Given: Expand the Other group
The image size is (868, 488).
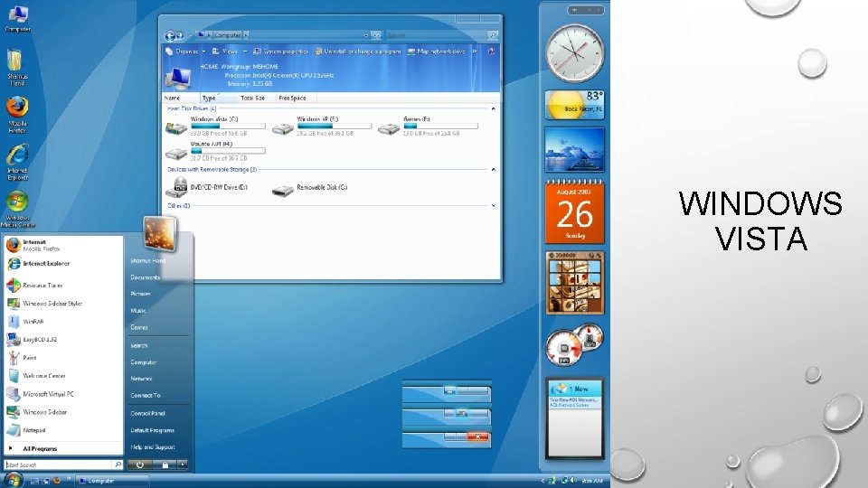Looking at the screenshot, I should 494,206.
